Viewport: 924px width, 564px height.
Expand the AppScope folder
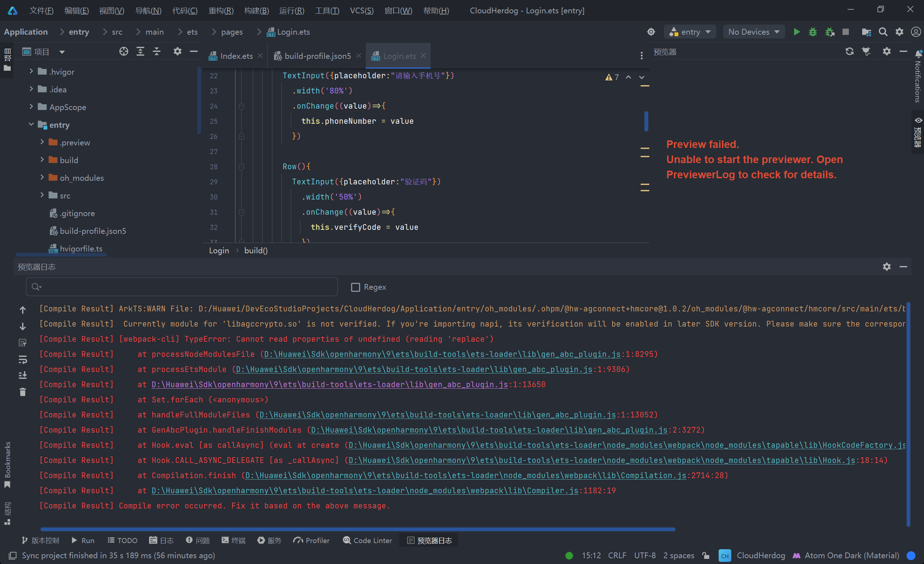pyautogui.click(x=31, y=106)
